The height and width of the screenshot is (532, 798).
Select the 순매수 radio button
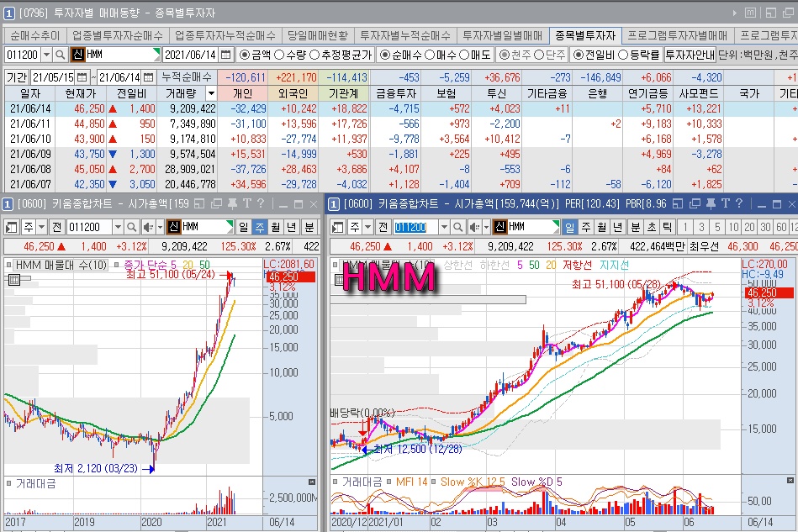(385, 55)
